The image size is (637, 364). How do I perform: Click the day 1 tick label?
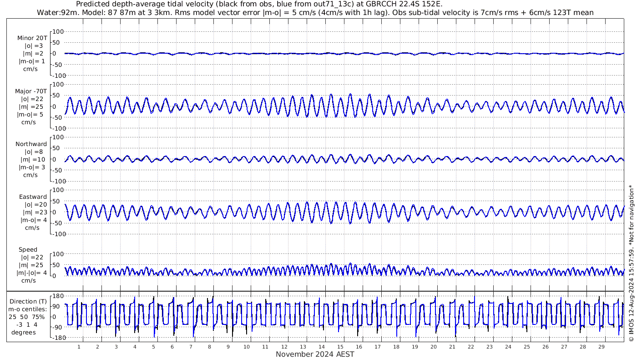79,347
